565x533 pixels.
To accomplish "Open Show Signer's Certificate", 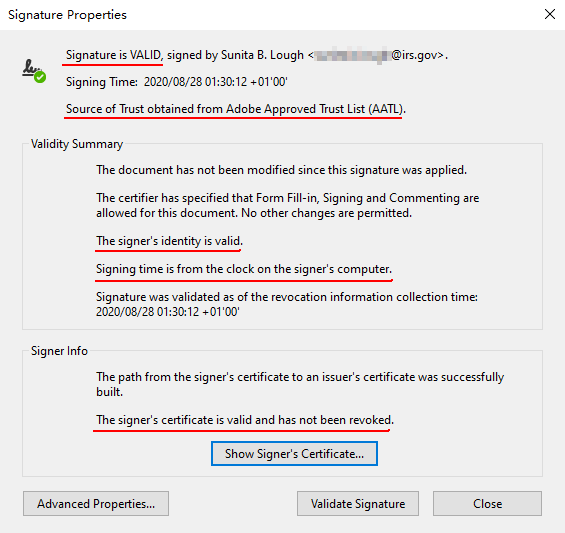I will pos(294,453).
